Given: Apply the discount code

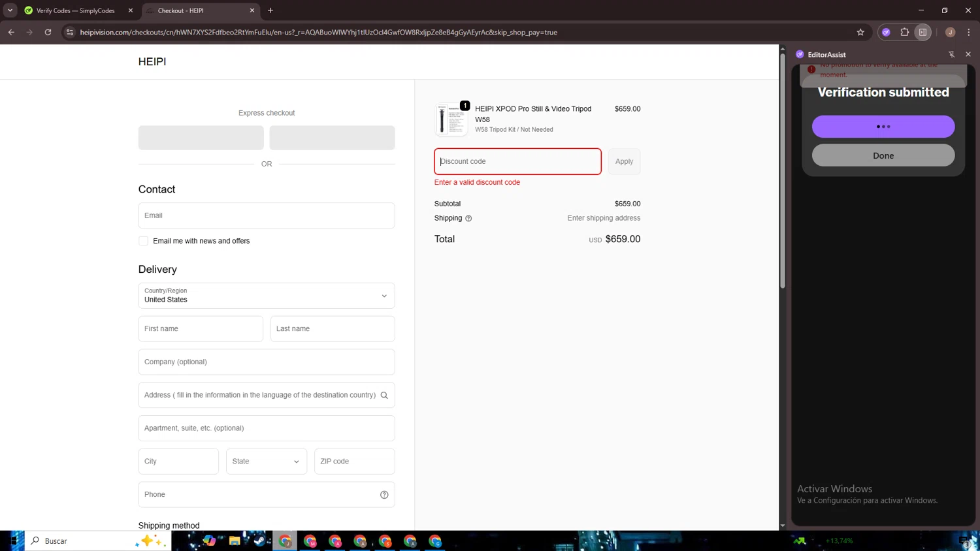Looking at the screenshot, I should pos(624,161).
